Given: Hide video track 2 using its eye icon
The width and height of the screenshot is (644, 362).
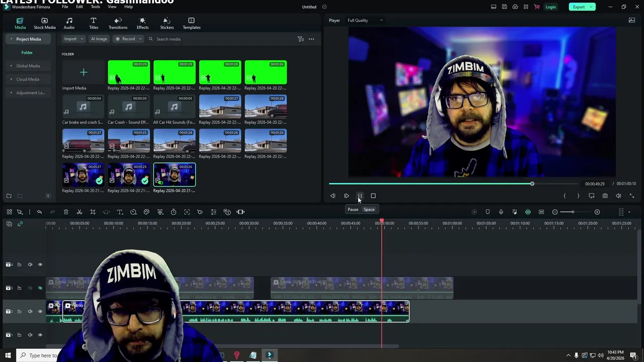Looking at the screenshot, I should pos(40,312).
